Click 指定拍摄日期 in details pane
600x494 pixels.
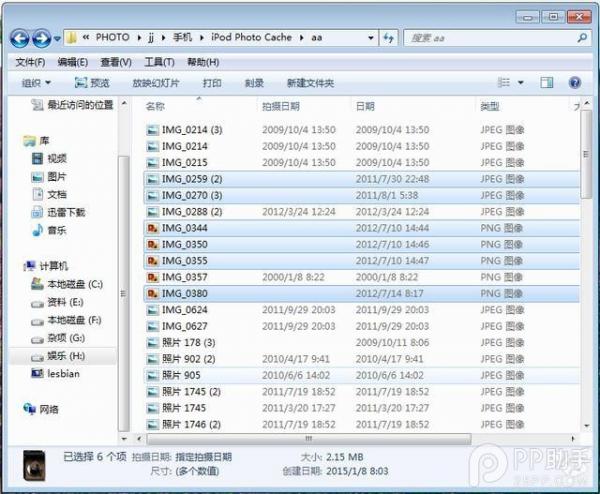point(204,457)
